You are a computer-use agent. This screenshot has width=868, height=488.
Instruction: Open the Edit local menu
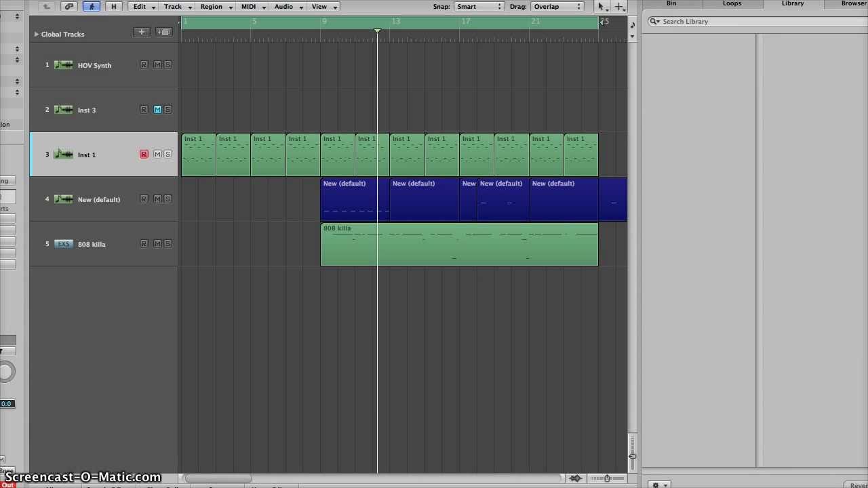pyautogui.click(x=144, y=7)
